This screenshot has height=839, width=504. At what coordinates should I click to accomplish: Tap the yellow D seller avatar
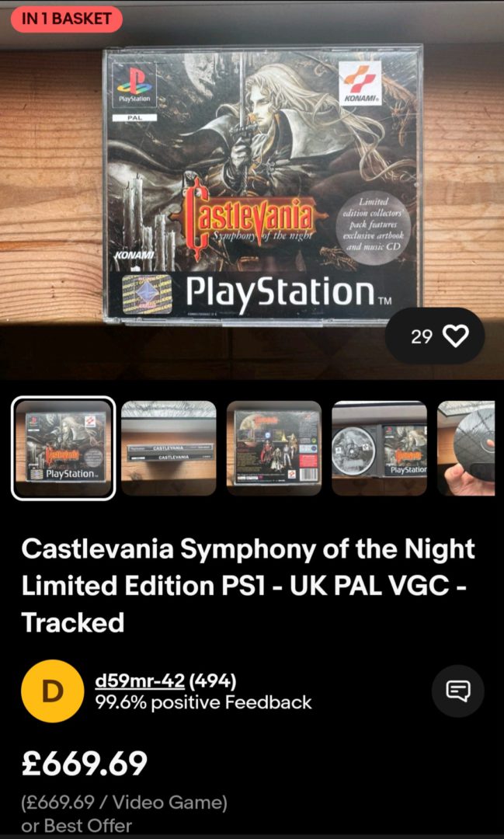(x=53, y=691)
